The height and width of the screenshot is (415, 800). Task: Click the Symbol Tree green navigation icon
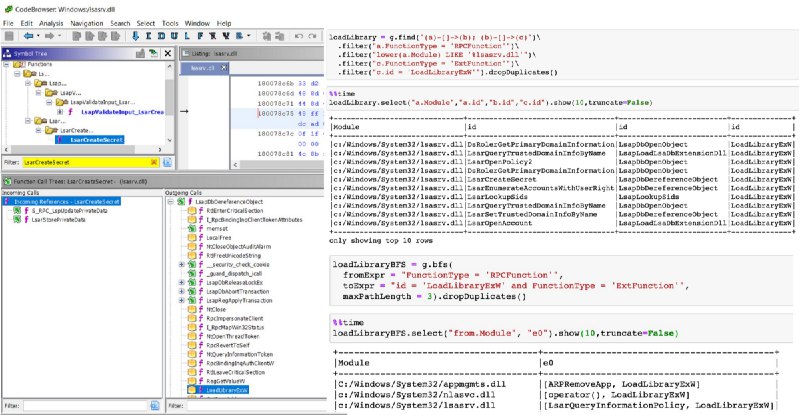153,53
